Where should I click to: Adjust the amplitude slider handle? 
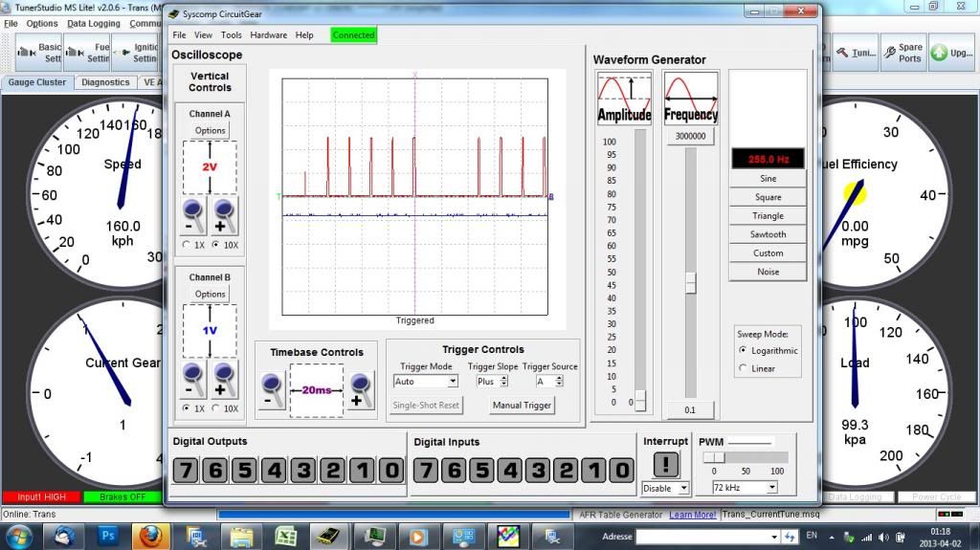(x=640, y=401)
